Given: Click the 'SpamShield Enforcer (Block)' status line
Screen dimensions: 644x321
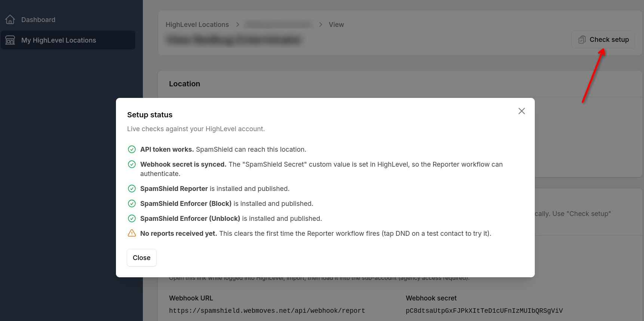Looking at the screenshot, I should click(x=227, y=204).
